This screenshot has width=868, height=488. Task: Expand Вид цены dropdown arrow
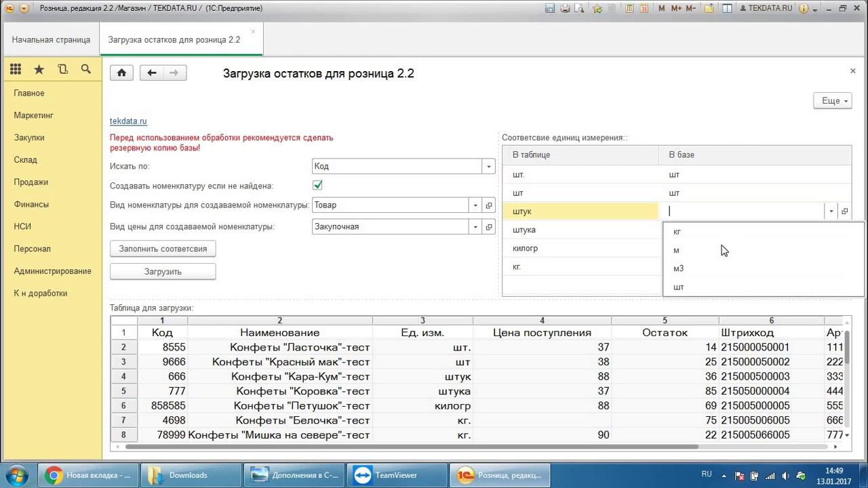[475, 226]
